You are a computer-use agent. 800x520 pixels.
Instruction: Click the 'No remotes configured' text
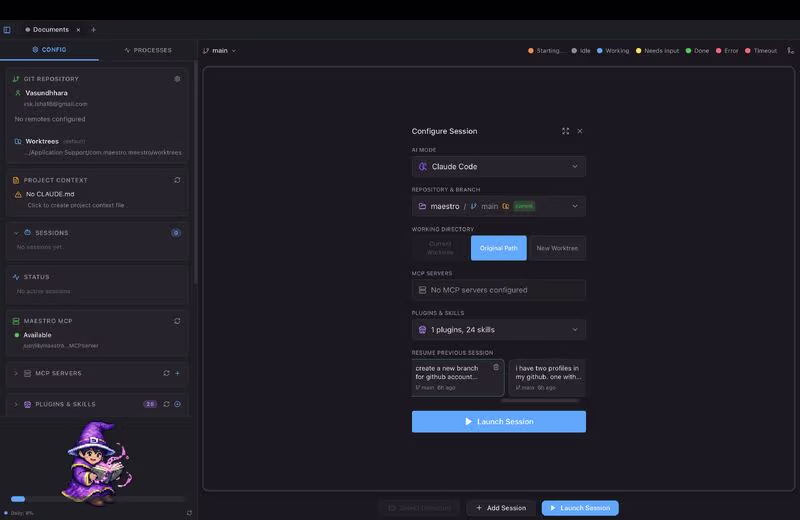point(50,119)
